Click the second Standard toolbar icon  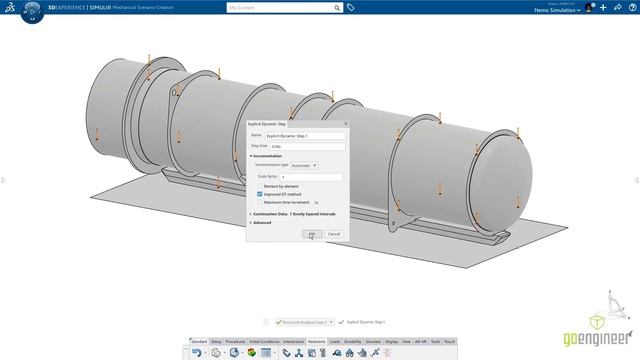(216, 353)
